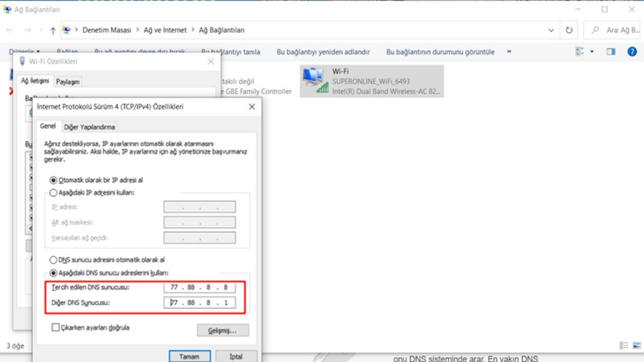Click the 'Tamam' button
Screen dimensions: 644x362
tap(189, 357)
